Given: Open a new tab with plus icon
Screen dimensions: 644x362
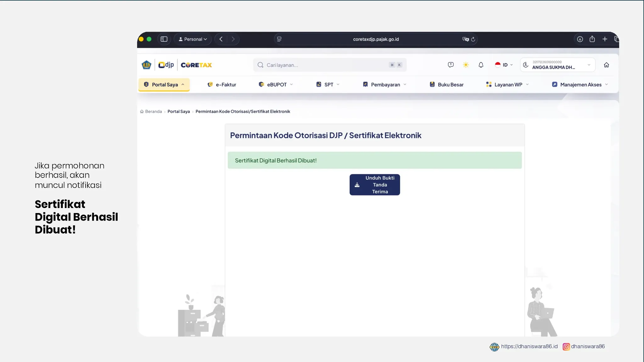Looking at the screenshot, I should tap(605, 39).
